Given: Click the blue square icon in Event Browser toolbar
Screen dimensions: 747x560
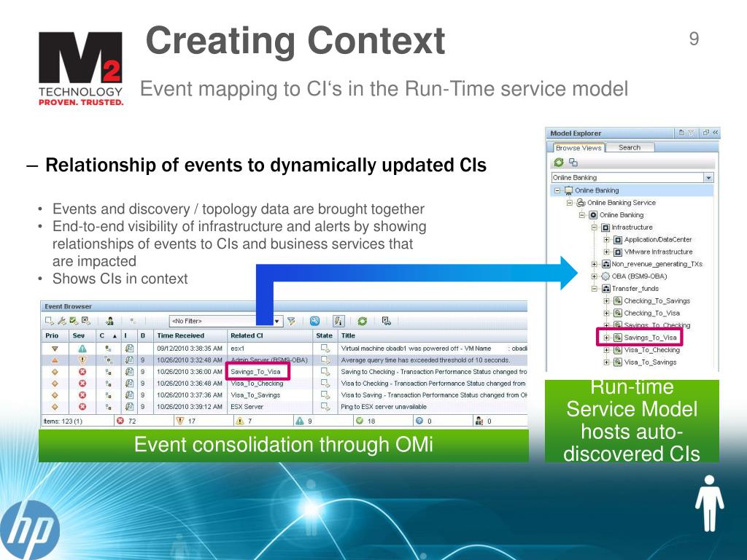Looking at the screenshot, I should click(x=314, y=322).
